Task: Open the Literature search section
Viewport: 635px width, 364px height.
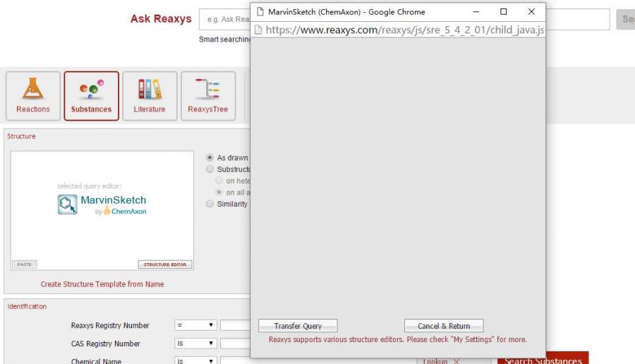Action: [x=150, y=96]
